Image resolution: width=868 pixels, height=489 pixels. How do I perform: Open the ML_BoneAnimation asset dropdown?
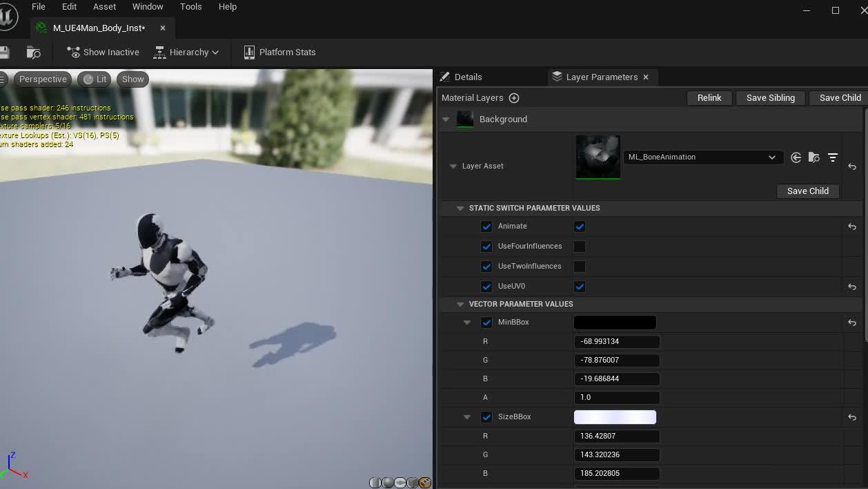(x=771, y=157)
